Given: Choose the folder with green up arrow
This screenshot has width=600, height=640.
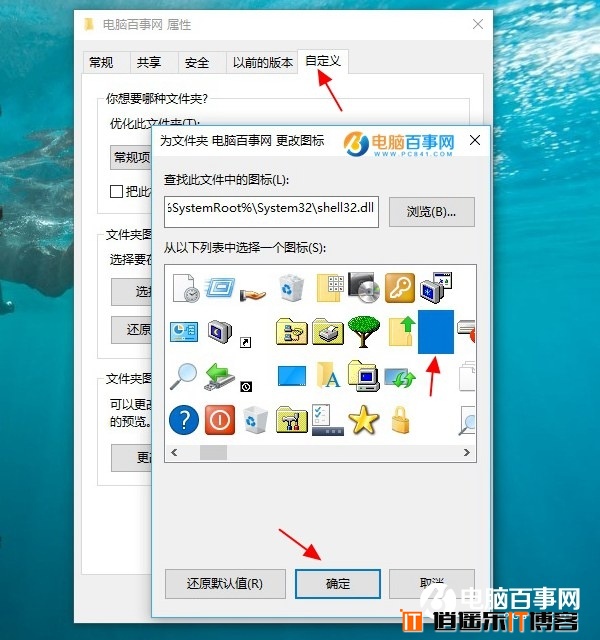Looking at the screenshot, I should 402,332.
